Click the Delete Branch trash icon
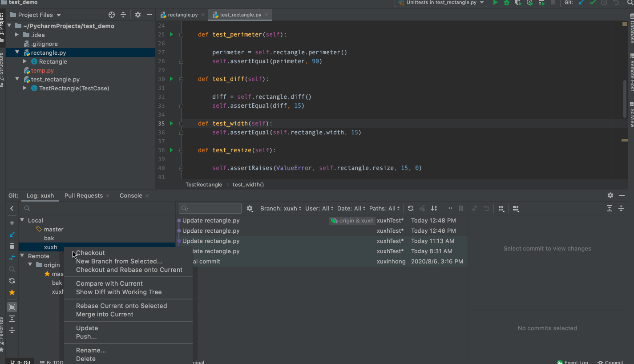Viewport: 634px width, 364px height. 12,246
